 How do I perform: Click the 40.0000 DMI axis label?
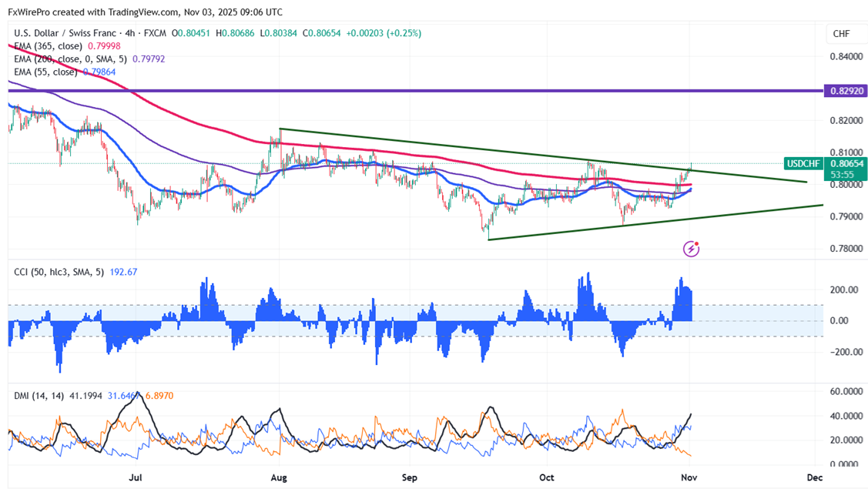point(846,416)
